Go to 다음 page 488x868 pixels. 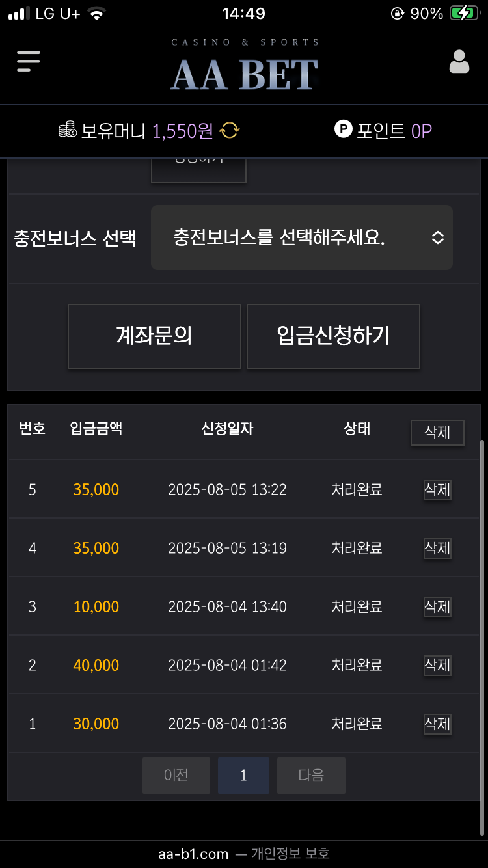[x=311, y=776]
